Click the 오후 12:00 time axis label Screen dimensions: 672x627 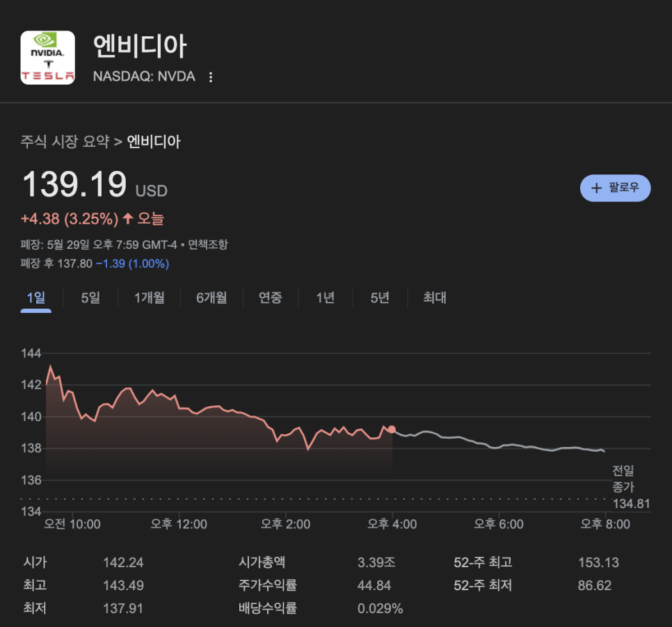(179, 524)
